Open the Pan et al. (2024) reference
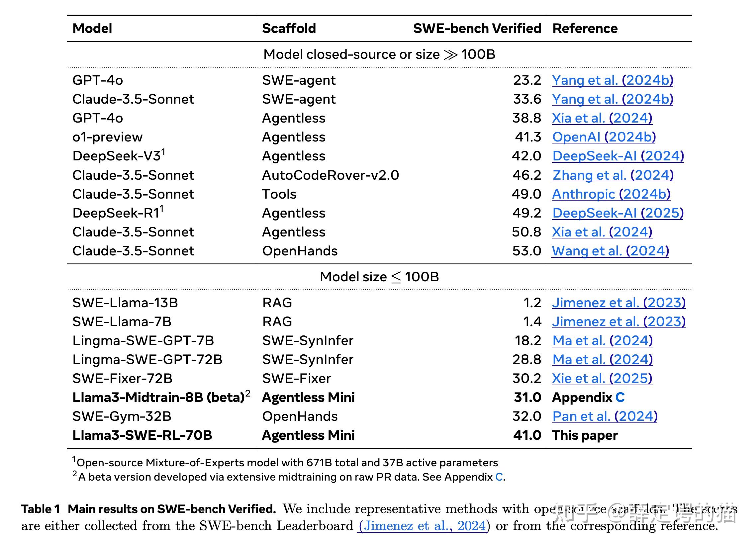756x544 pixels. click(x=605, y=417)
